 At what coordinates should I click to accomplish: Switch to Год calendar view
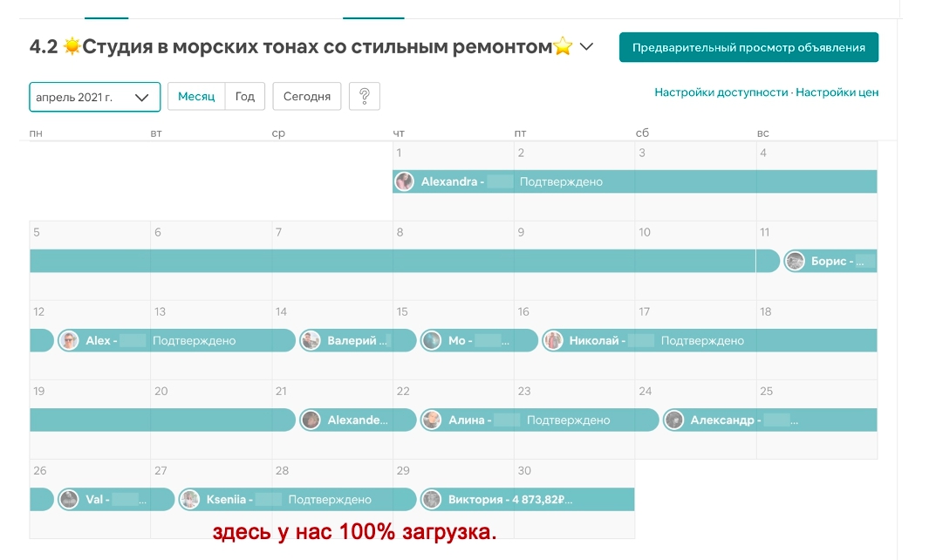[245, 97]
